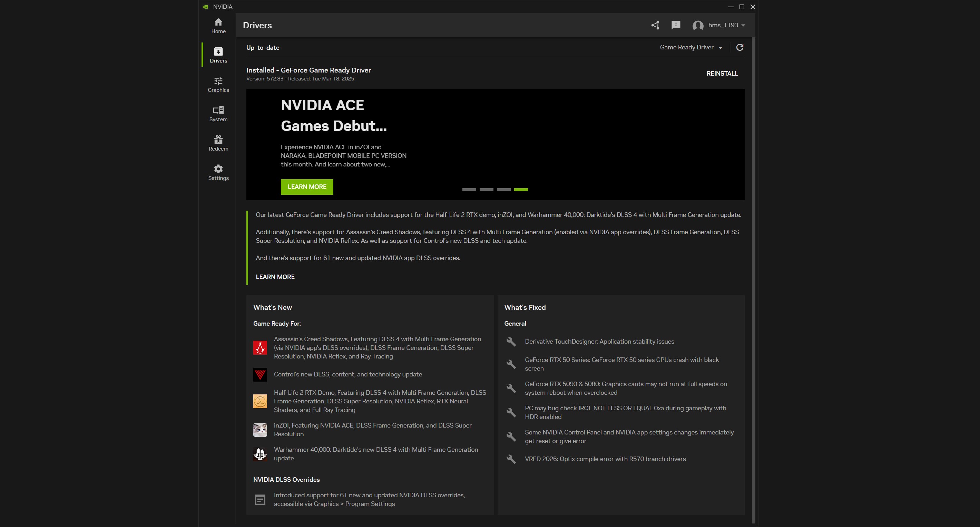Screen dimensions: 980x527
Task: Select the third banner carousel indicator
Action: [504, 189]
